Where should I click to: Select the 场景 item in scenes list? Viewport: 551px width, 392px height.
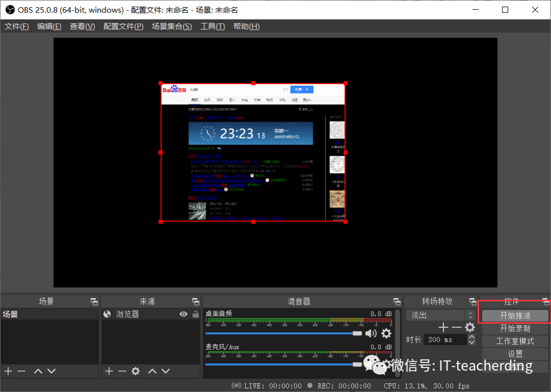49,314
